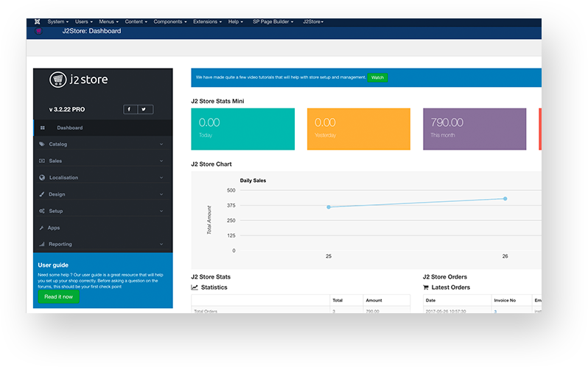Image resolution: width=588 pixels, height=367 pixels.
Task: Expand the Sales section chevron
Action: (x=161, y=161)
